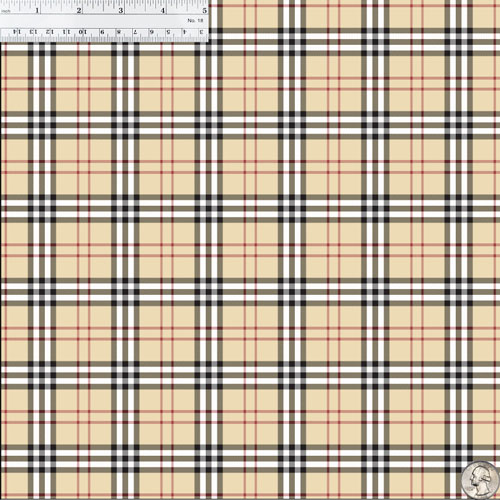Click the number 1 inch mark on ruler
The width and height of the screenshot is (500, 500).
coord(37,10)
